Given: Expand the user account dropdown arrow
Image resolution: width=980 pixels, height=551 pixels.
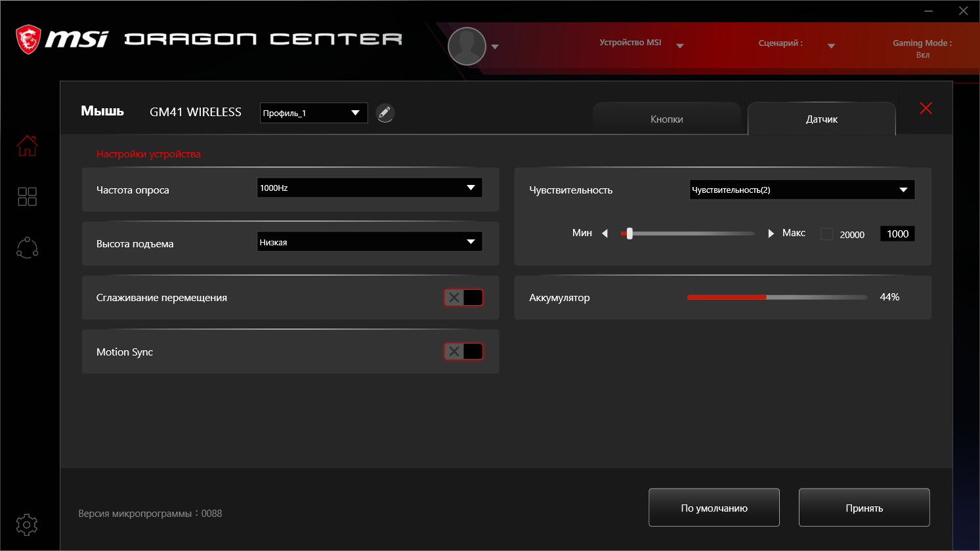Looking at the screenshot, I should (495, 47).
